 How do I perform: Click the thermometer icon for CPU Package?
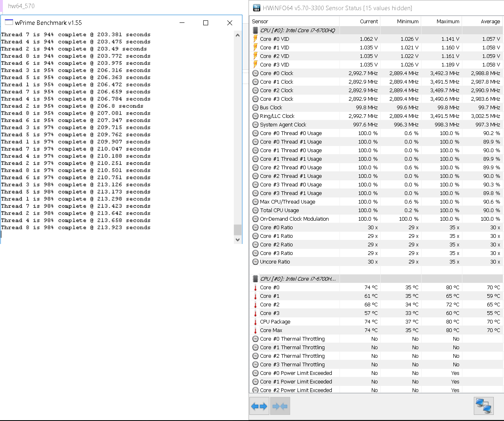point(255,321)
